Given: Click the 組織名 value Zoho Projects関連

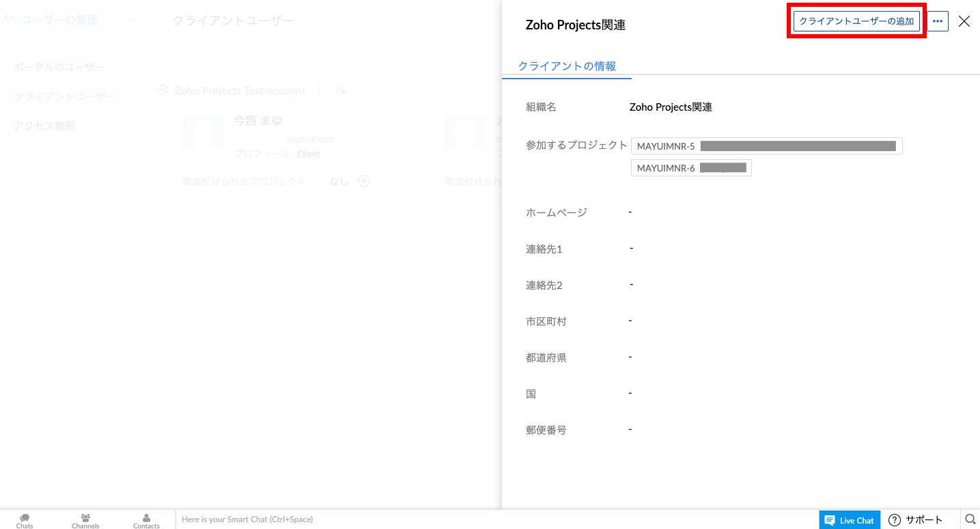Looking at the screenshot, I should coord(671,107).
